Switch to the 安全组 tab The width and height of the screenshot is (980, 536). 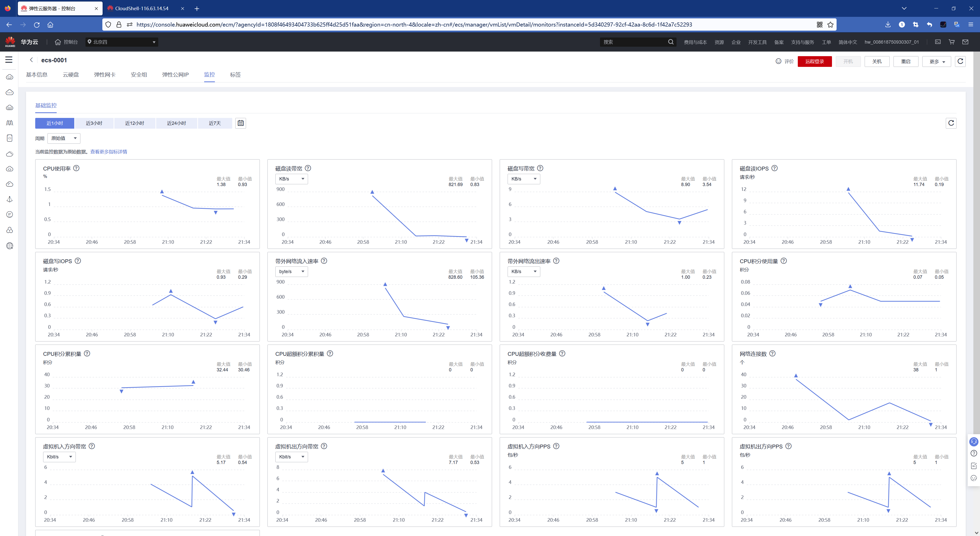point(139,75)
